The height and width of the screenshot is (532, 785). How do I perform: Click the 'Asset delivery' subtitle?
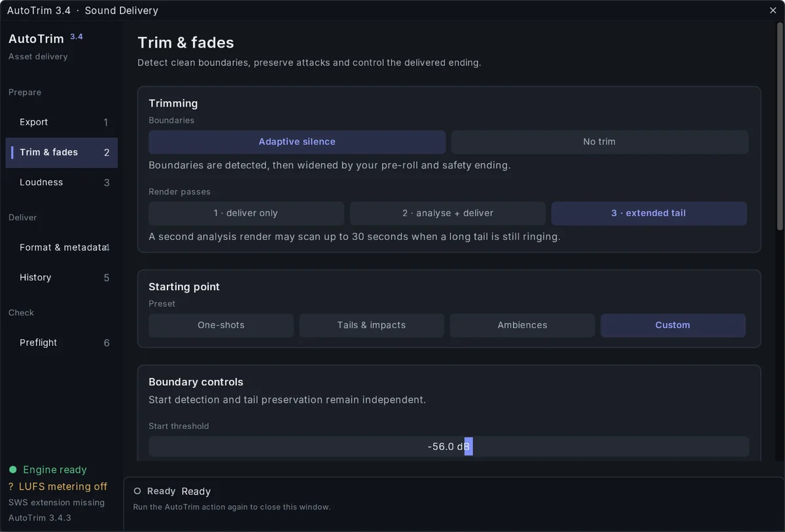point(38,57)
